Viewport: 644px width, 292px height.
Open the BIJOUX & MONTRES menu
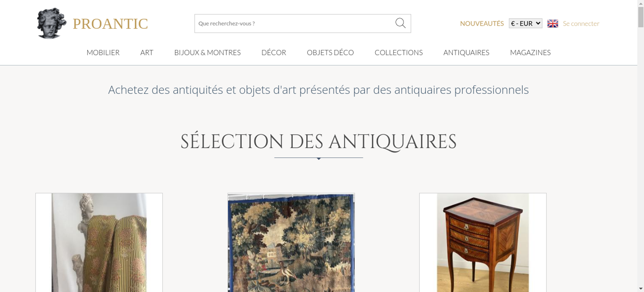(x=207, y=52)
